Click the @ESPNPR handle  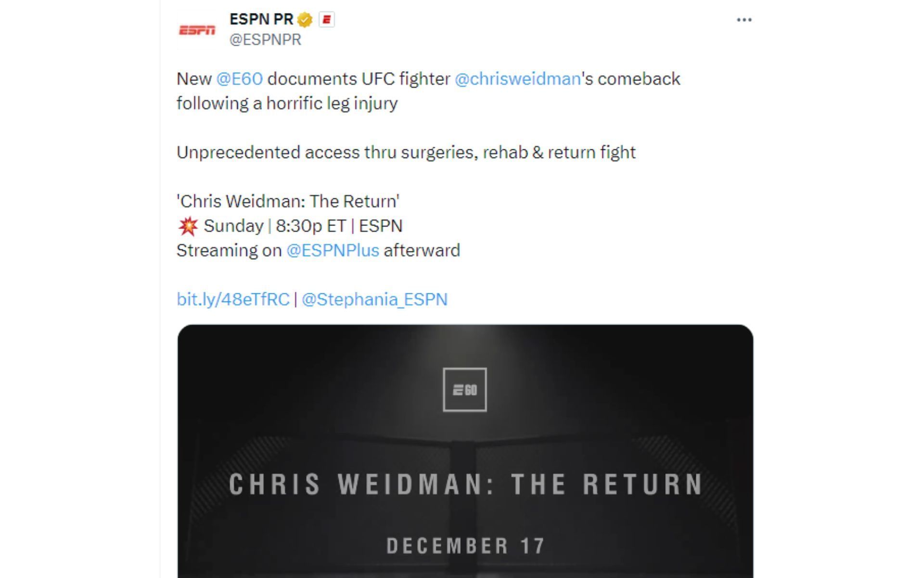tap(265, 39)
